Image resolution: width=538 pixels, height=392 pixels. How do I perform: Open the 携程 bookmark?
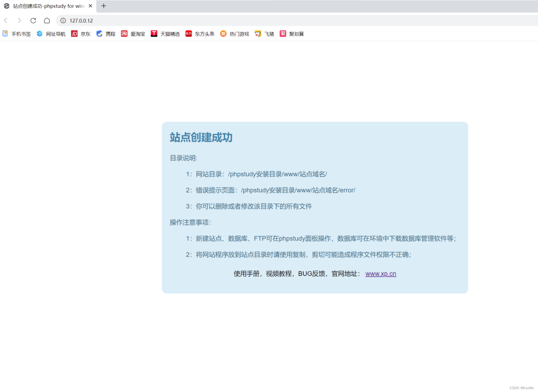click(x=105, y=34)
